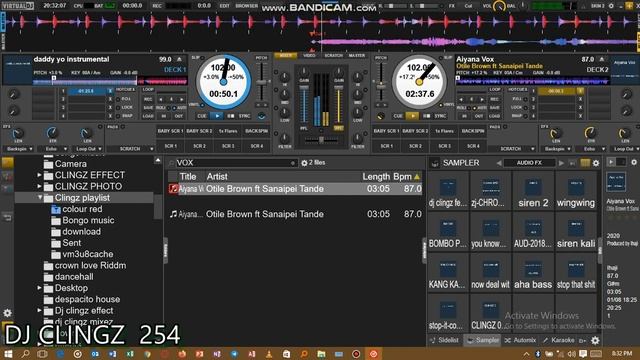640x360 pixels.
Task: Trigger the wingwing sample pad
Action: (576, 191)
